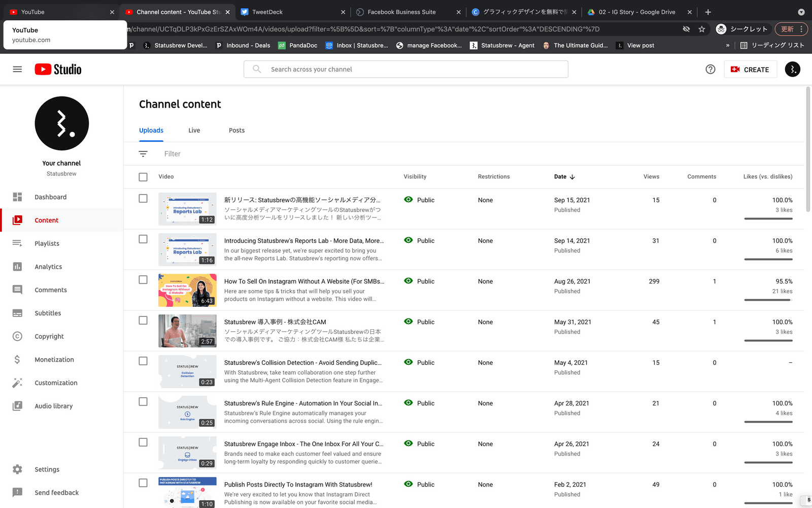Image resolution: width=812 pixels, height=508 pixels.
Task: Click the search across your channel field
Action: (406, 70)
